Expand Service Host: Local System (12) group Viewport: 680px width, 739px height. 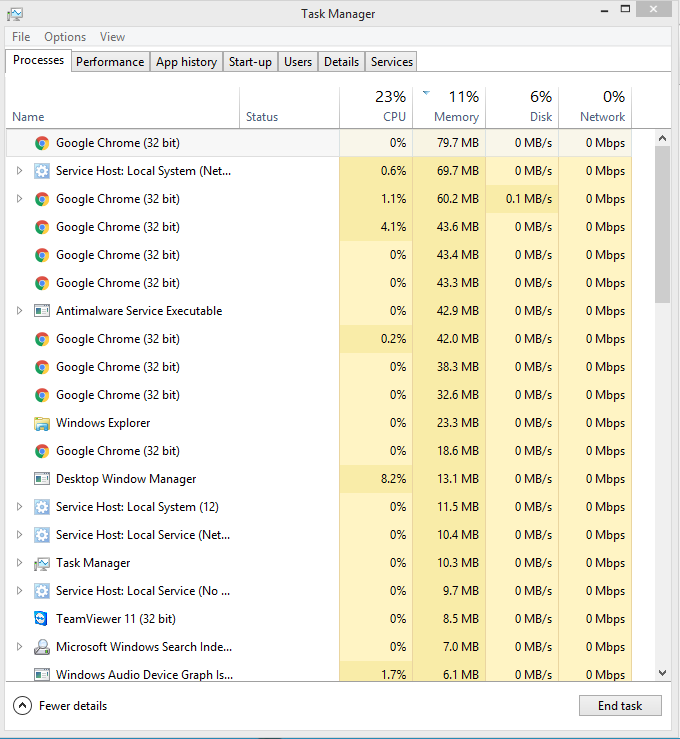click(19, 507)
